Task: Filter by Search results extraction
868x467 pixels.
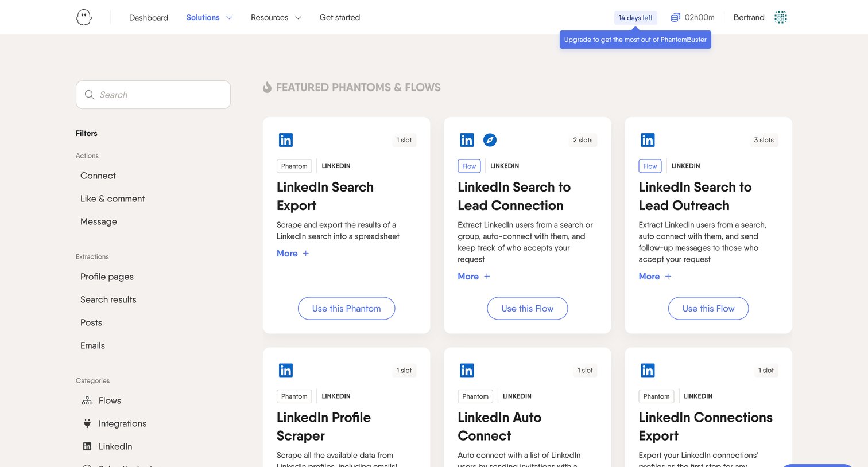Action: (108, 299)
